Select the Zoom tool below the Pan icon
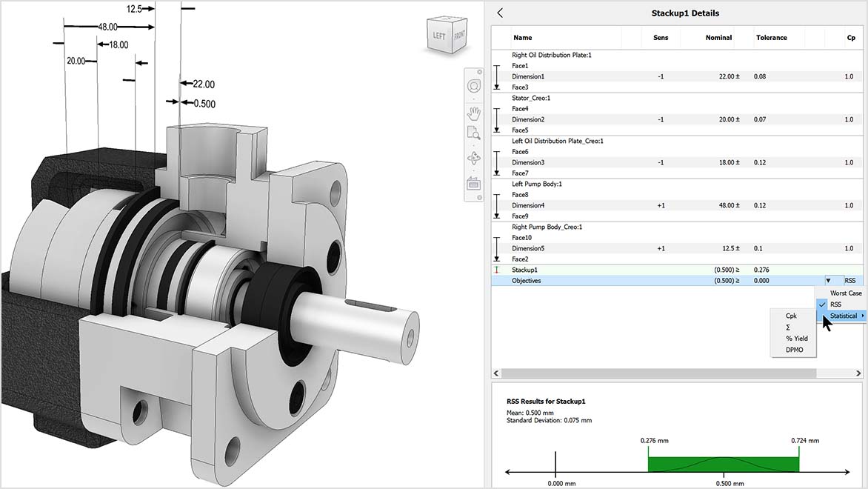Viewport: 868px width, 489px height. pos(473,133)
